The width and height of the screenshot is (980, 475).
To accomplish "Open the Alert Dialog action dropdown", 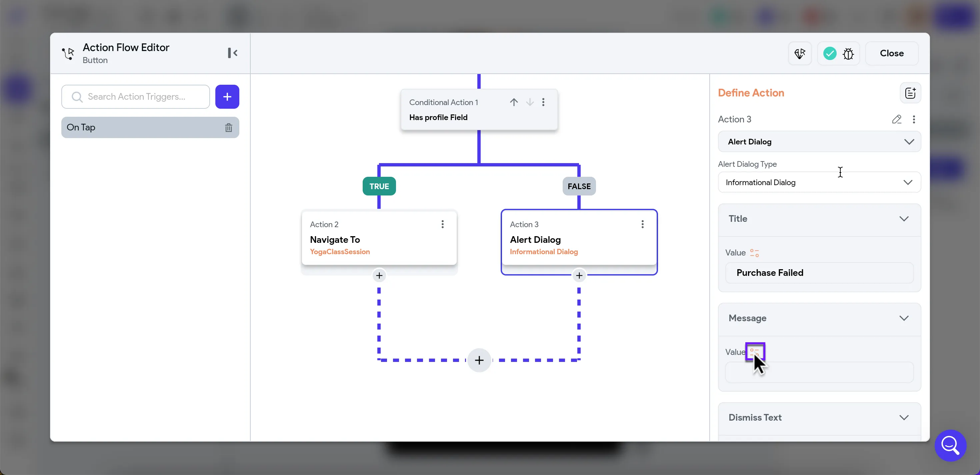I will [819, 141].
